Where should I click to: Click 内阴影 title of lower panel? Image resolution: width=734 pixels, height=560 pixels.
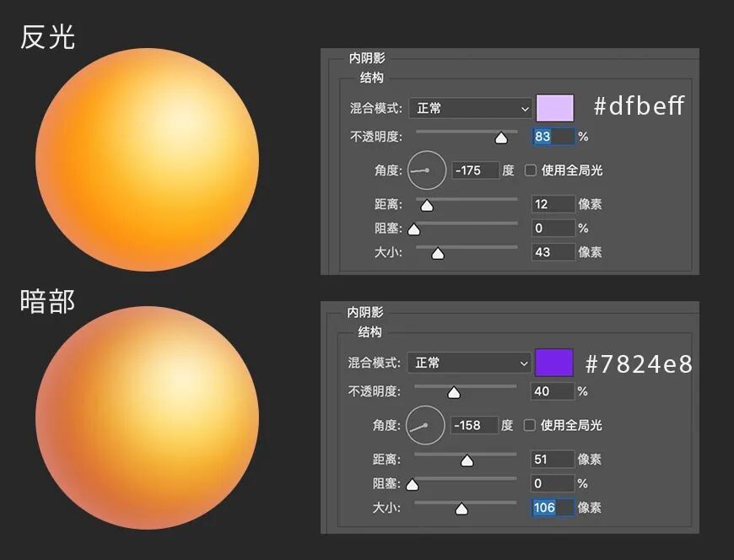click(365, 312)
